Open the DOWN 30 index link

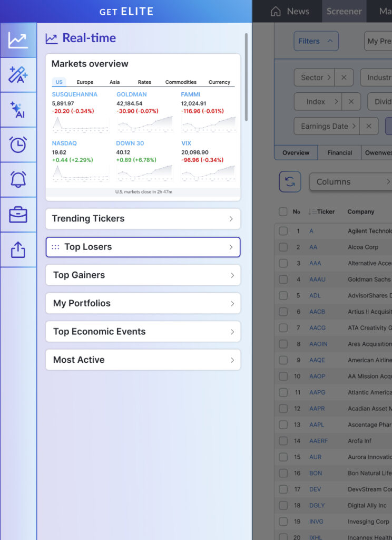click(x=130, y=143)
